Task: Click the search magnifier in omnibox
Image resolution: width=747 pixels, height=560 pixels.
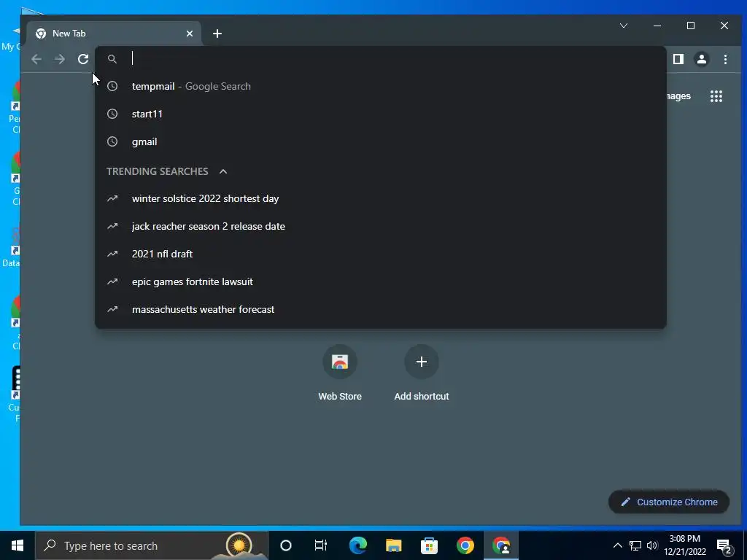Action: pyautogui.click(x=112, y=59)
